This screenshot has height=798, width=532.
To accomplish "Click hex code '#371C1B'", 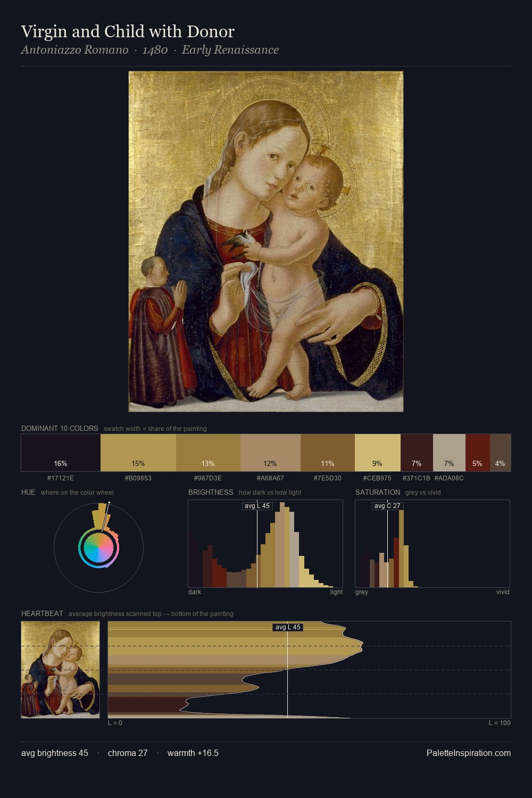I will 417,478.
